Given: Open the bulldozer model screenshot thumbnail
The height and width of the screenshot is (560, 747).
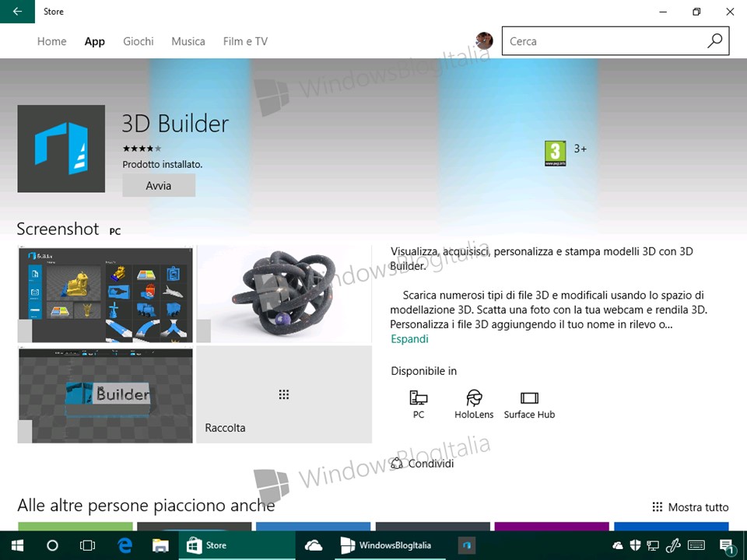Looking at the screenshot, I should tap(105, 294).
